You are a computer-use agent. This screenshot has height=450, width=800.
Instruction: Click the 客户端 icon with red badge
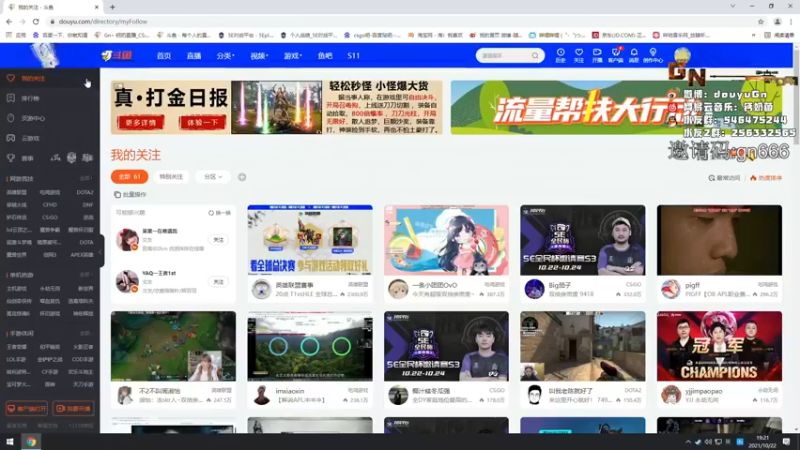coord(616,53)
